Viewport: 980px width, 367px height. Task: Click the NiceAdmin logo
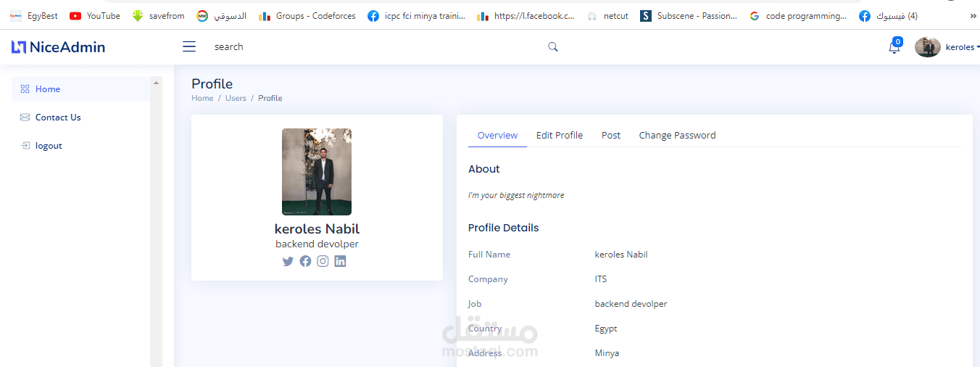click(x=58, y=47)
